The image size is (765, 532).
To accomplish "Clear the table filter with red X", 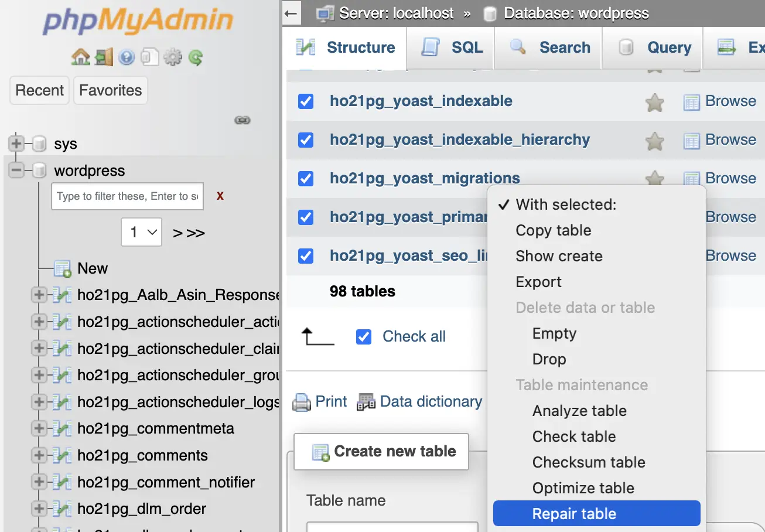I will pos(220,196).
